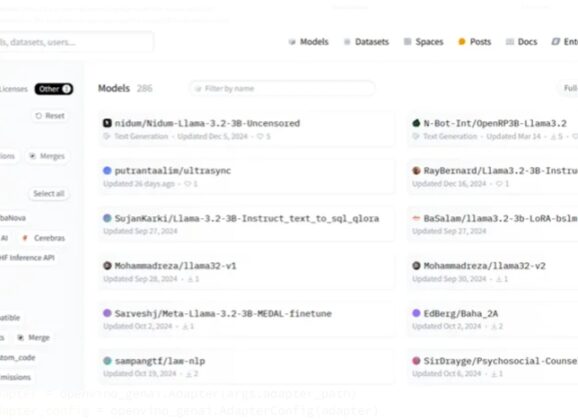Toggle the Merges filter chip
The height and width of the screenshot is (420, 578).
point(47,156)
